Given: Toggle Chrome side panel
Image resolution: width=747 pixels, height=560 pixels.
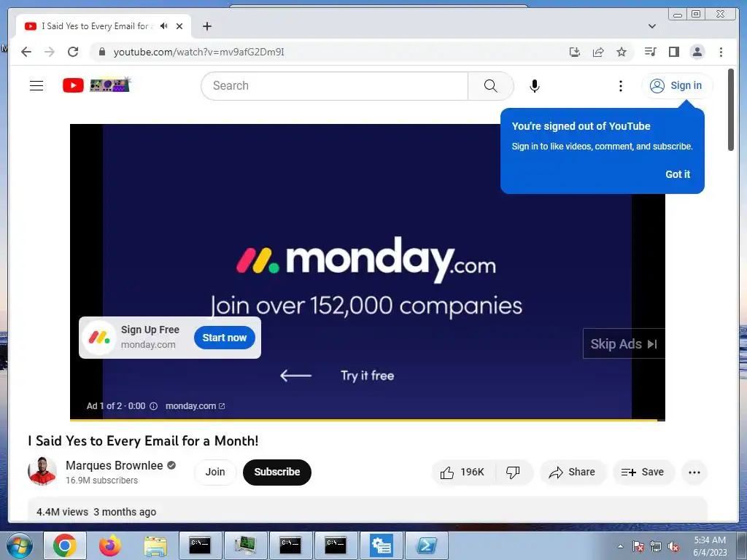Looking at the screenshot, I should click(x=673, y=52).
